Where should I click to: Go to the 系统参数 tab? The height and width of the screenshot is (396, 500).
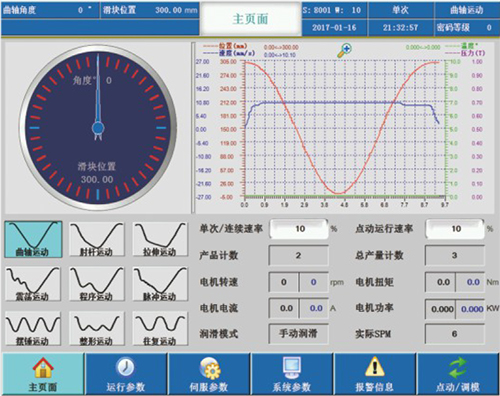coord(292,374)
